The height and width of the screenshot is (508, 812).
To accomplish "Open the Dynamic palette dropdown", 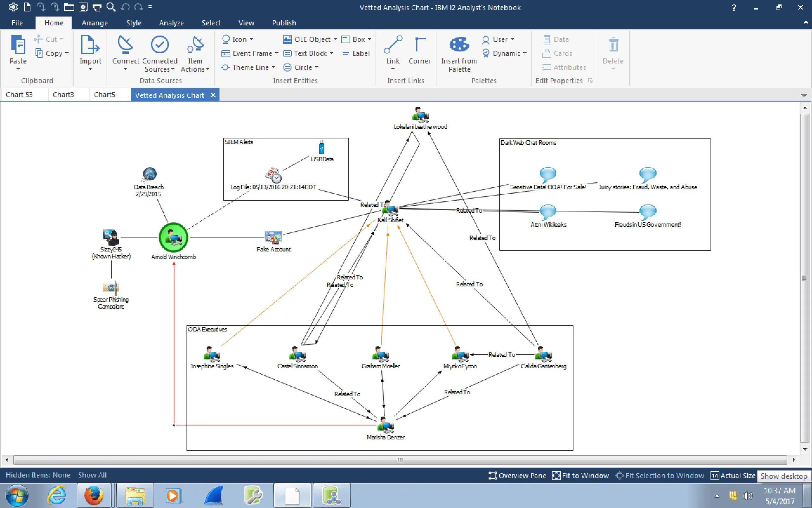I will [x=525, y=53].
